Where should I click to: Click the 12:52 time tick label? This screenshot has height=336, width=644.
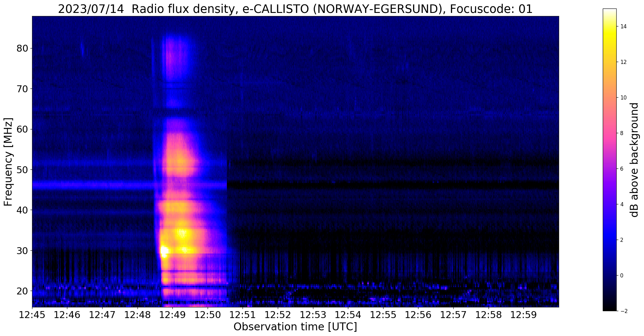click(278, 314)
